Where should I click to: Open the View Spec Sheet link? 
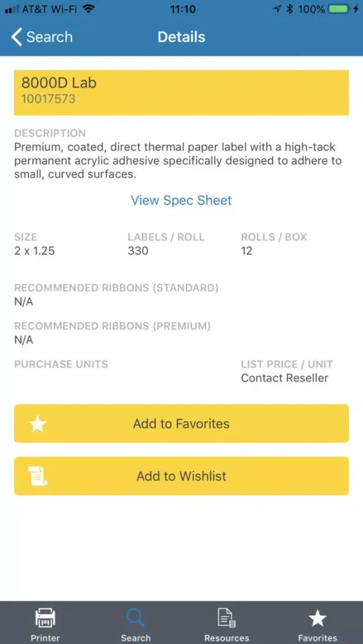click(181, 200)
